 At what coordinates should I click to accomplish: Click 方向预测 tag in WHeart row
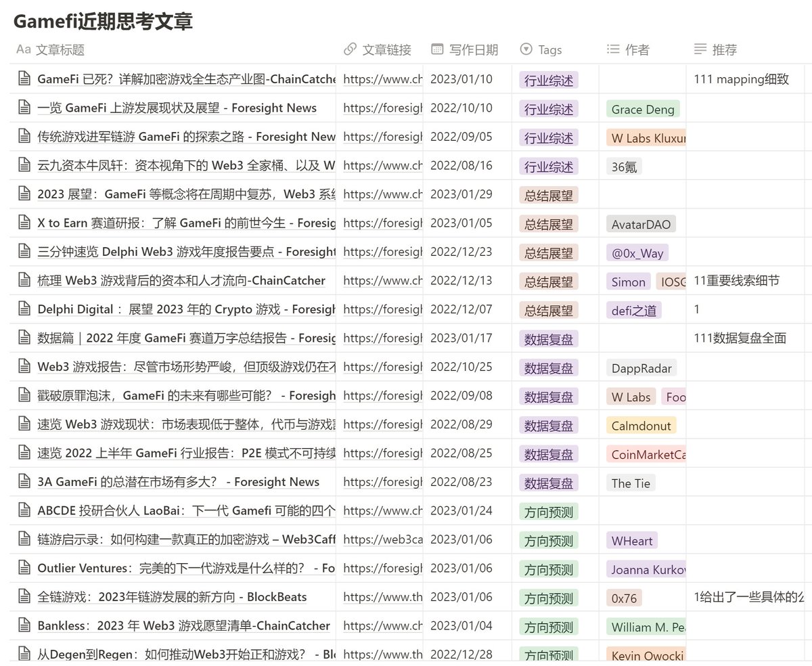[549, 540]
